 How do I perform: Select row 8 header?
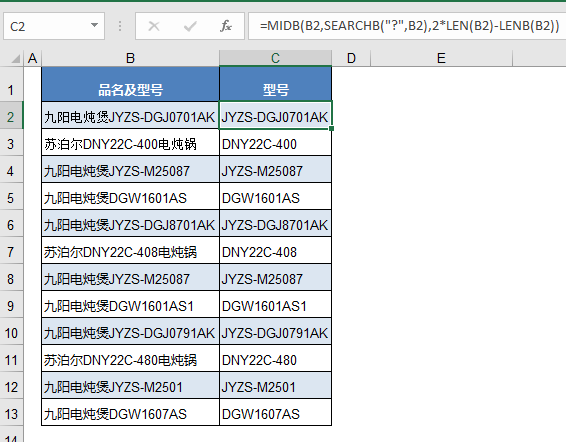pos(11,277)
